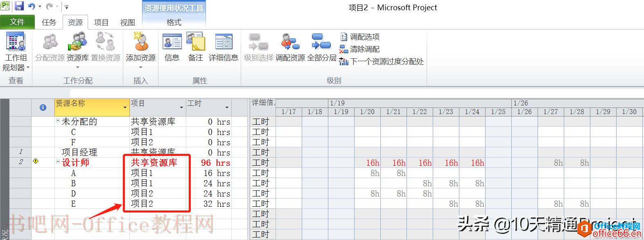Click the Microsoft Project application icon
This screenshot has height=240, width=644.
pyautogui.click(x=5, y=6)
